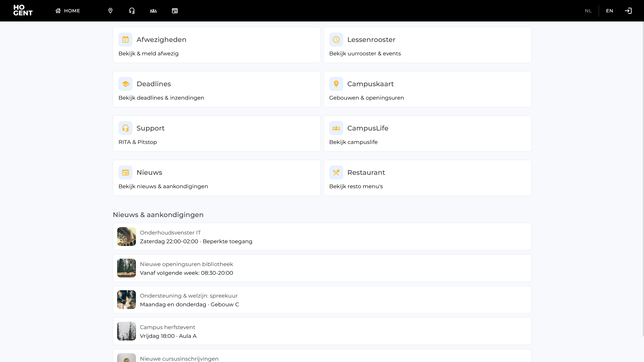Screen dimensions: 644x362
Task: Click the Deadlines graduation cap icon
Action: tap(126, 84)
